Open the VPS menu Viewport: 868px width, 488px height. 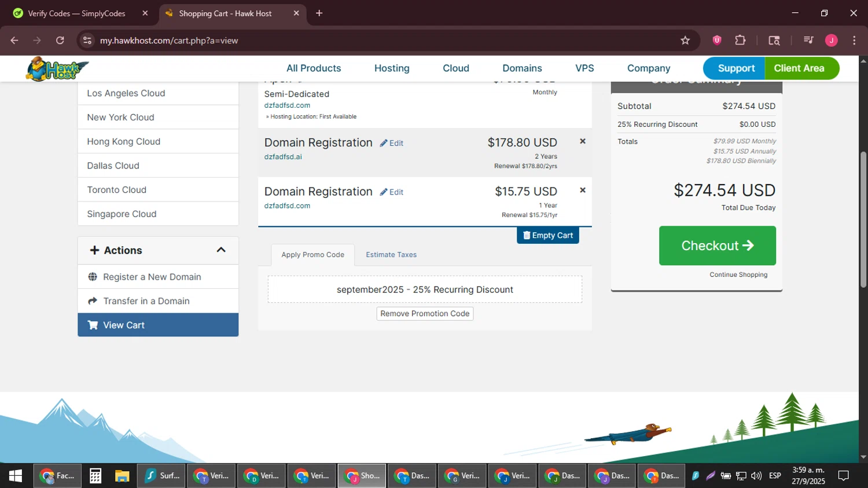(x=584, y=68)
